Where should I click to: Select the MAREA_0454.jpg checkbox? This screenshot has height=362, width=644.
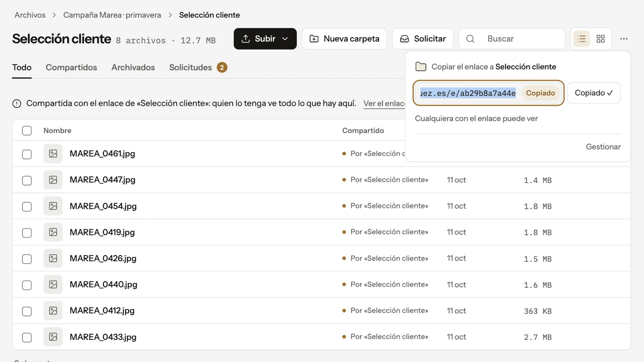[x=27, y=207]
